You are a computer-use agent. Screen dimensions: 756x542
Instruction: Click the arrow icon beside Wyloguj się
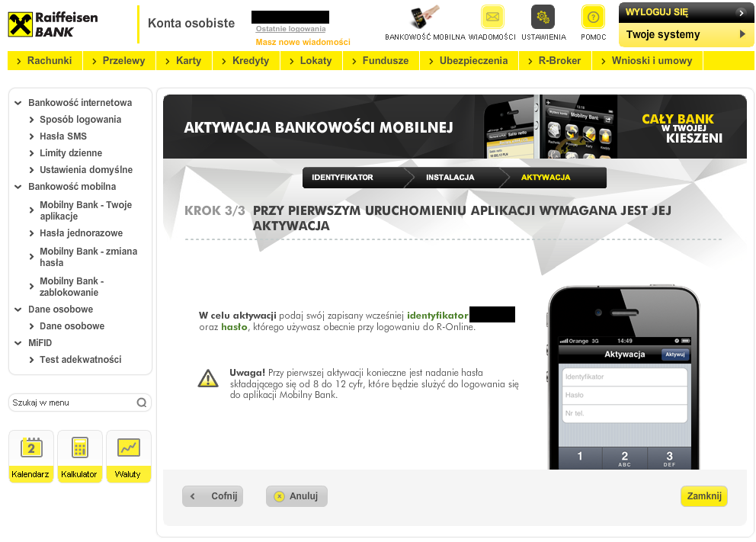pos(742,12)
